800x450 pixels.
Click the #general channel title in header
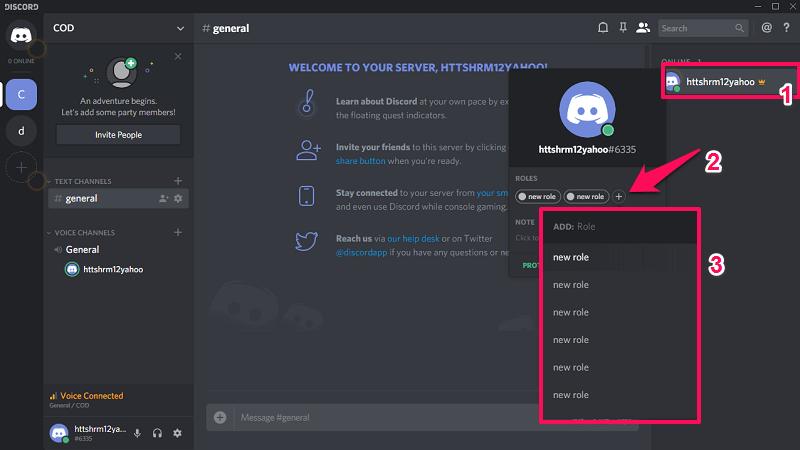[226, 29]
